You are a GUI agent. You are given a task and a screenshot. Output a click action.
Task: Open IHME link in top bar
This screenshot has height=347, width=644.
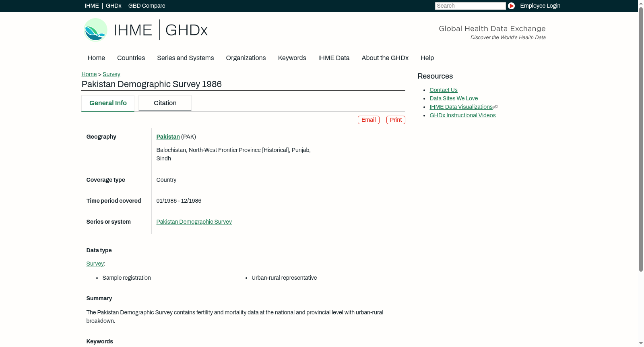click(92, 6)
